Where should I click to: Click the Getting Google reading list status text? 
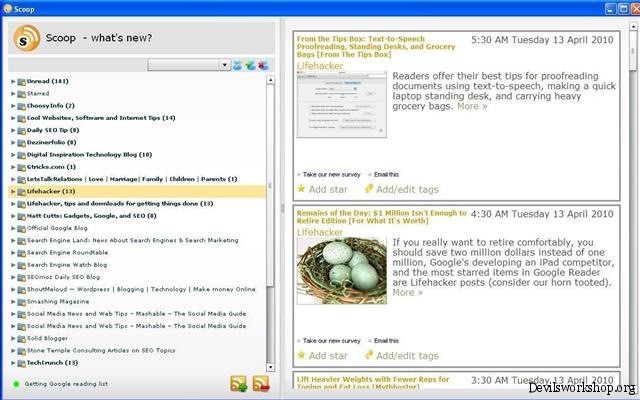66,384
